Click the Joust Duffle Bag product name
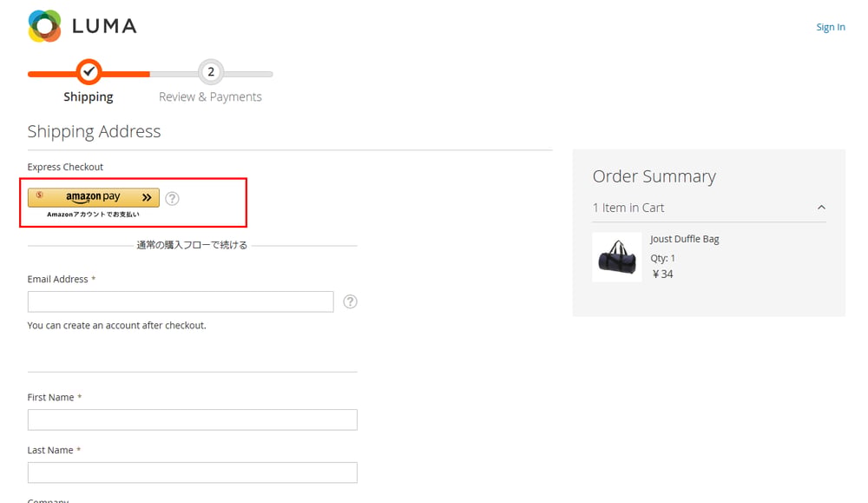 click(684, 239)
